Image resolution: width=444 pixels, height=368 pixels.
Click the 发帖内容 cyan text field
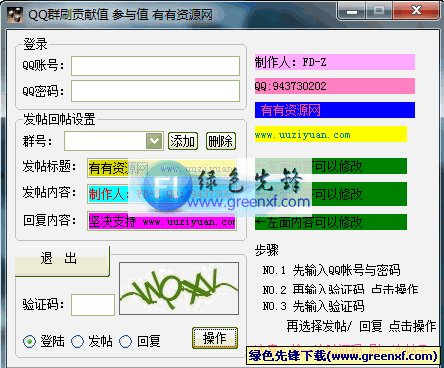coord(162,194)
